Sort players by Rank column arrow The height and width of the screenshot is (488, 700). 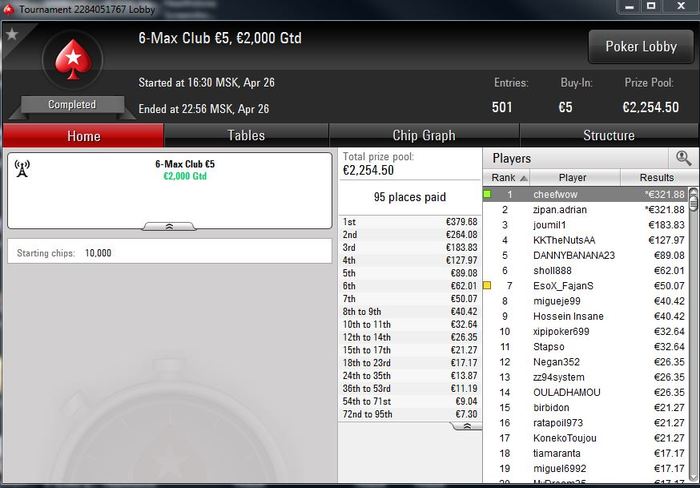pos(524,178)
